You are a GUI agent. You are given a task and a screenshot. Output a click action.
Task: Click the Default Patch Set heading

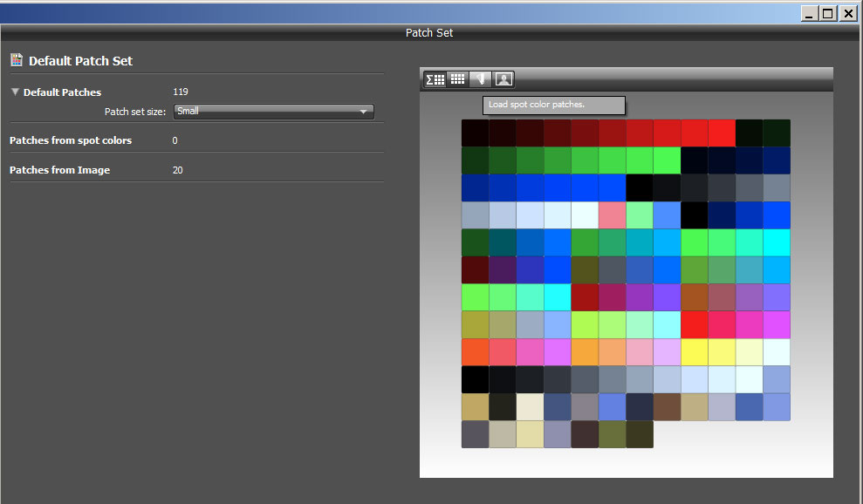click(x=80, y=61)
